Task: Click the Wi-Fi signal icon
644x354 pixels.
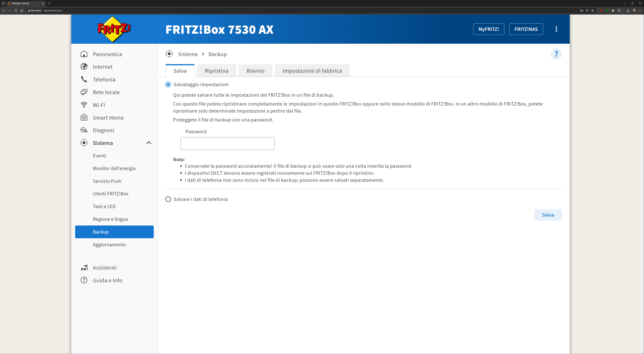Action: coord(84,105)
